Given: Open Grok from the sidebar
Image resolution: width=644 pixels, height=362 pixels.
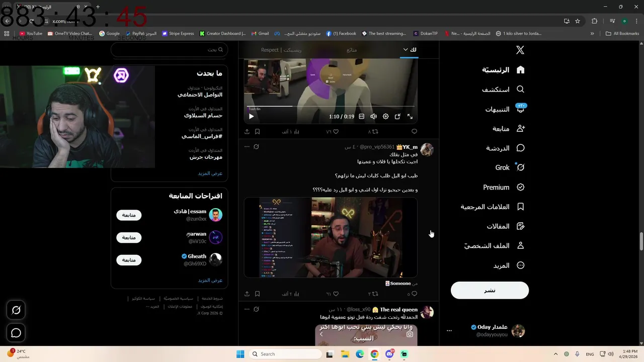Looking at the screenshot, I should [x=510, y=167].
